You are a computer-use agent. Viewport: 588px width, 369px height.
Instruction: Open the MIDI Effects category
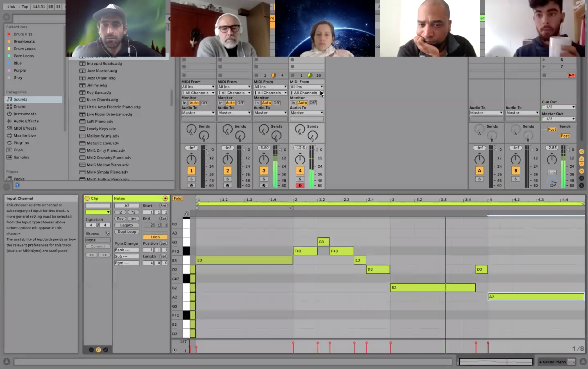(x=25, y=128)
